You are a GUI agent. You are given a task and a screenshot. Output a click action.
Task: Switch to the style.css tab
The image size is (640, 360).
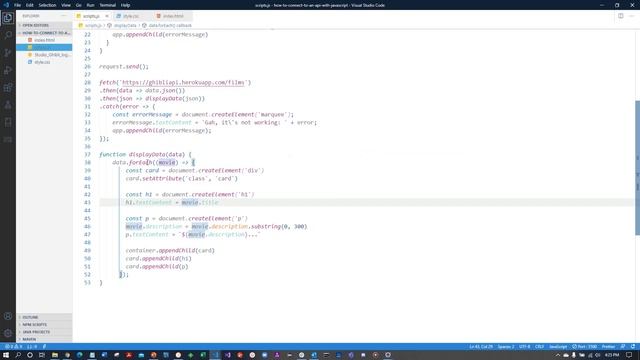131,16
